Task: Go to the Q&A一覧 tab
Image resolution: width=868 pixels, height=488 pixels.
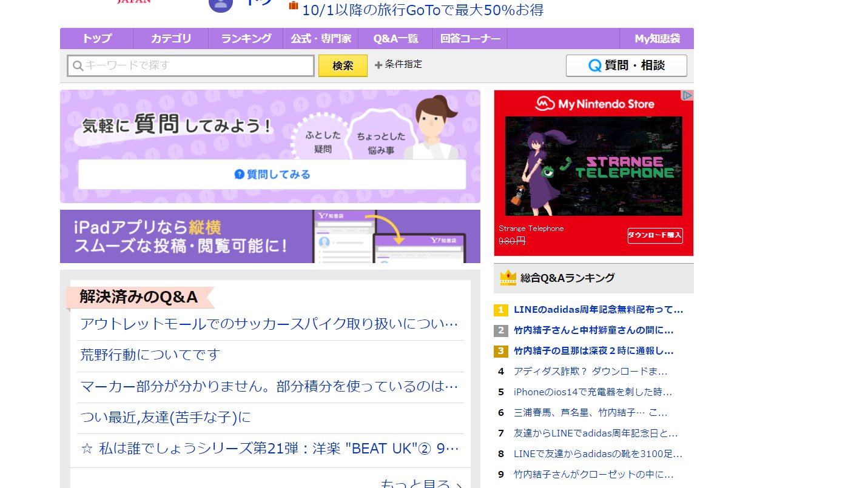Action: pos(395,39)
